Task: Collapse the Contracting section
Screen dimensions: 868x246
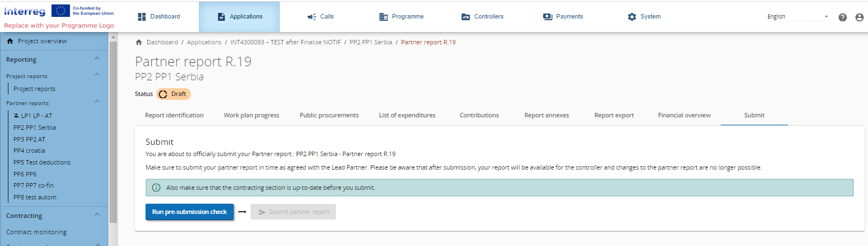Action: coord(97,215)
